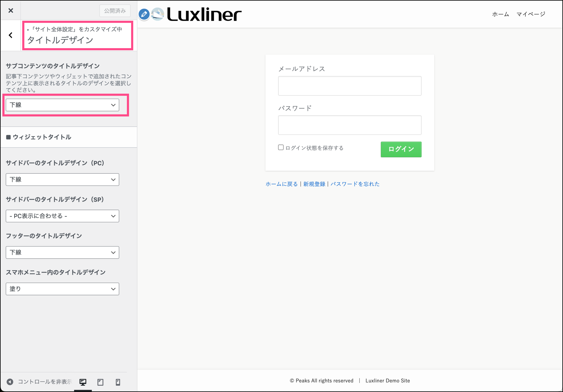The height and width of the screenshot is (392, 563).
Task: Open サイドバーのタイトルデザイン（SP） dropdown
Action: pyautogui.click(x=62, y=216)
